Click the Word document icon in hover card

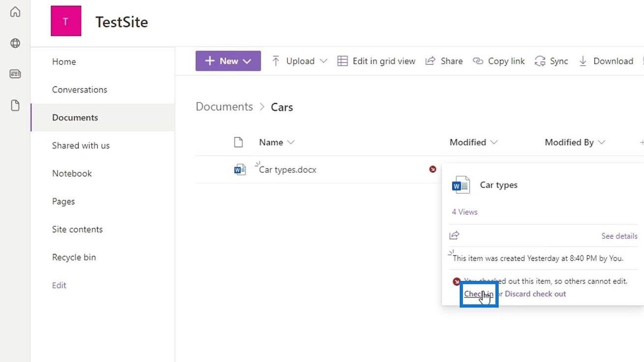pos(461,185)
